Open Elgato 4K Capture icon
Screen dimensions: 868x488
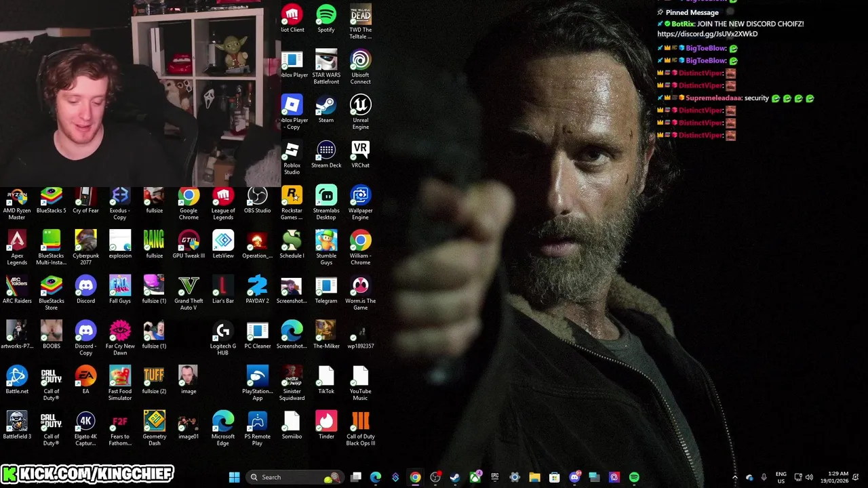(x=85, y=428)
